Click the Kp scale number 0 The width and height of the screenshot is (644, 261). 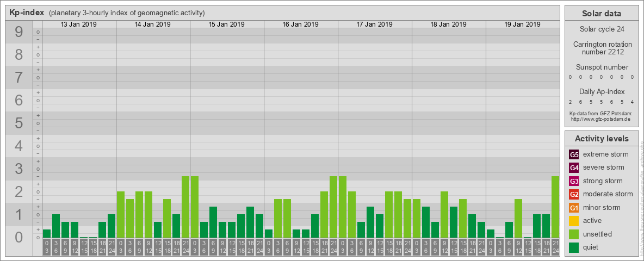(x=18, y=237)
